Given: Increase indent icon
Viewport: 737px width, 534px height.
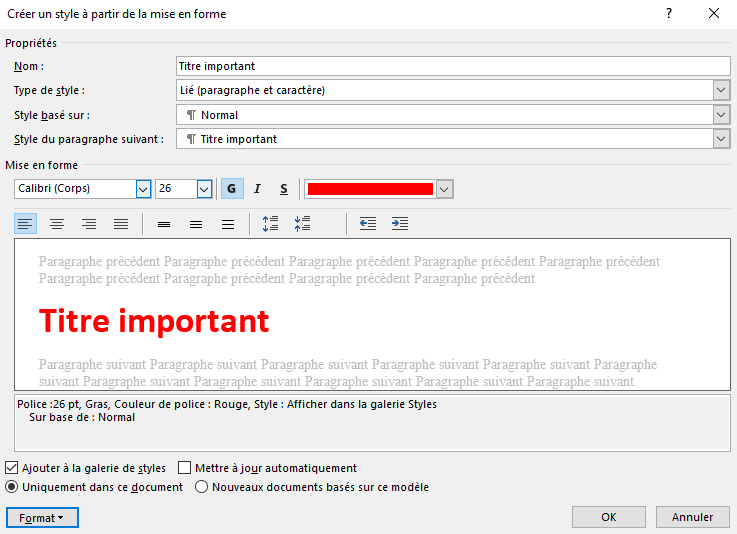Looking at the screenshot, I should tap(400, 224).
